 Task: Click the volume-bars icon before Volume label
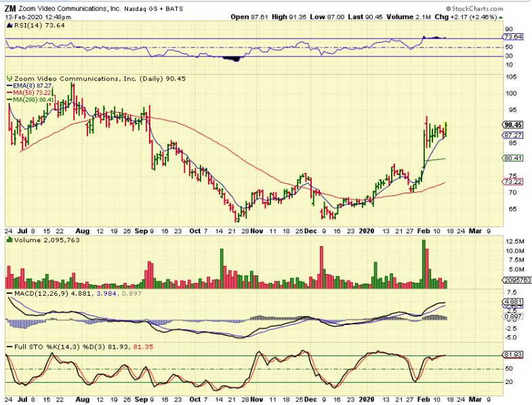[10, 240]
